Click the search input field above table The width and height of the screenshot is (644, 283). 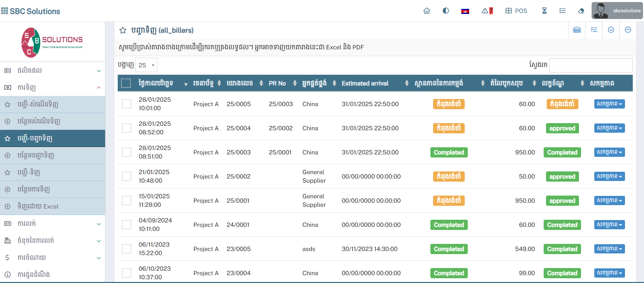(x=591, y=65)
